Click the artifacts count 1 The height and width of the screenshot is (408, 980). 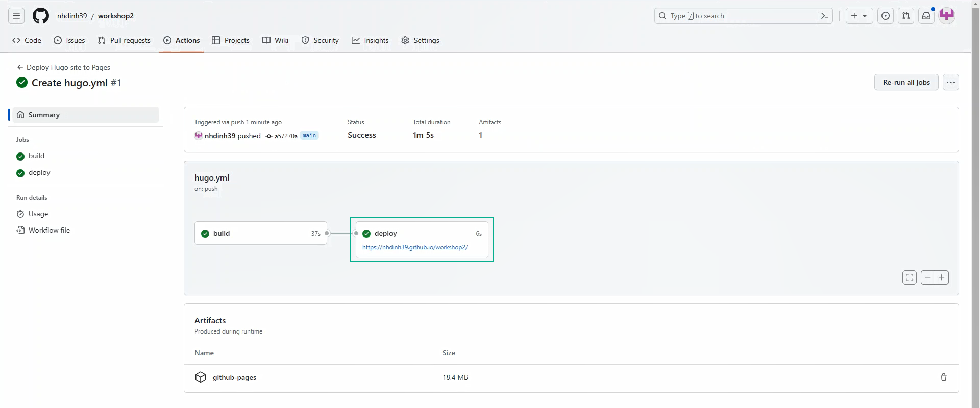(480, 135)
